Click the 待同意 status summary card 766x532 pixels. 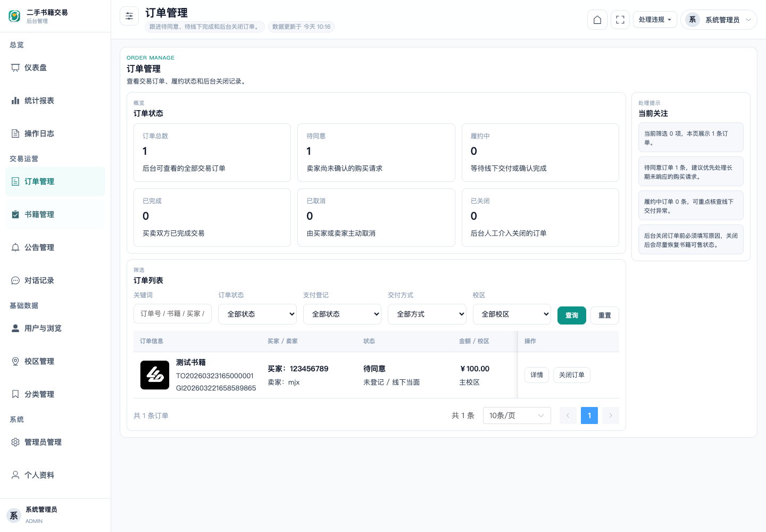click(376, 153)
